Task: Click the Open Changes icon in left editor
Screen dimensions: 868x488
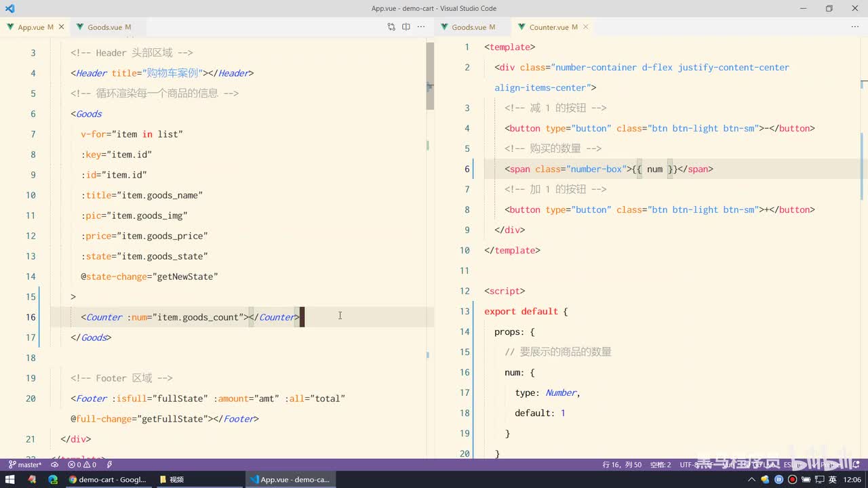Action: (x=391, y=27)
